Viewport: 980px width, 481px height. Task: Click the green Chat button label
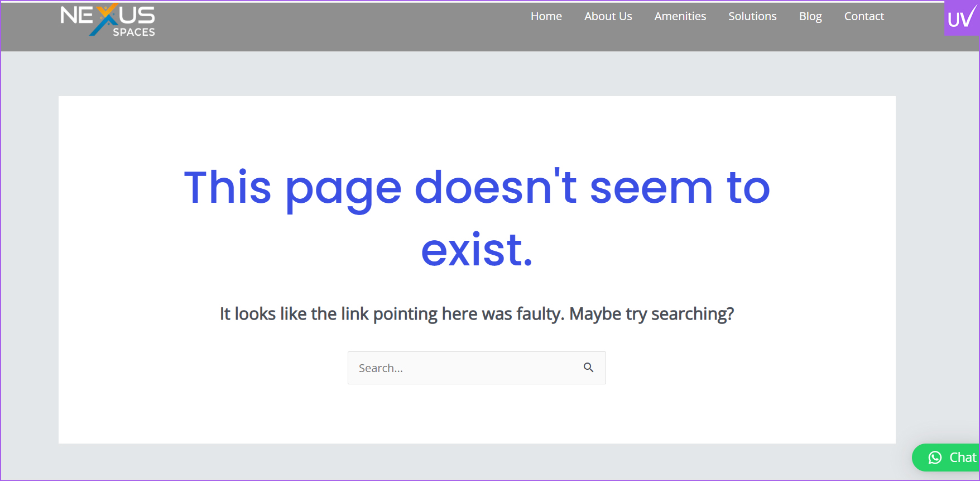point(962,458)
